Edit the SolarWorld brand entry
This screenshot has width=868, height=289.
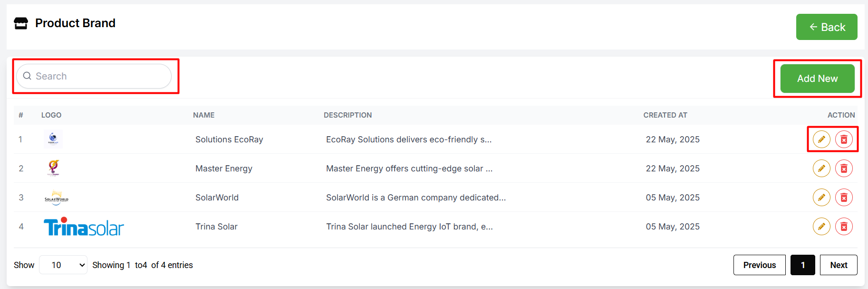coord(821,198)
